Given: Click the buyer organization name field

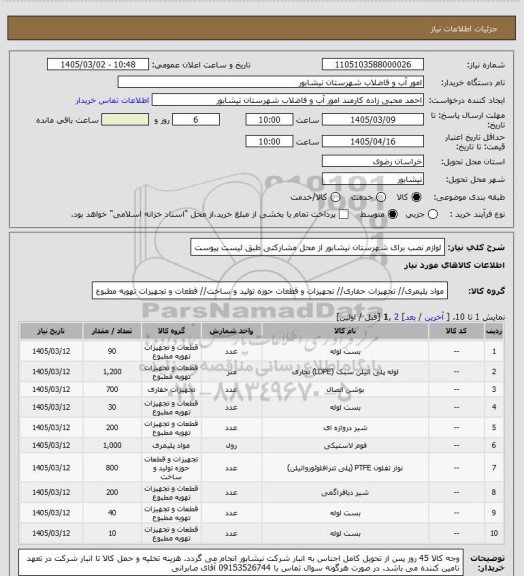Looking at the screenshot, I should pos(270,82).
